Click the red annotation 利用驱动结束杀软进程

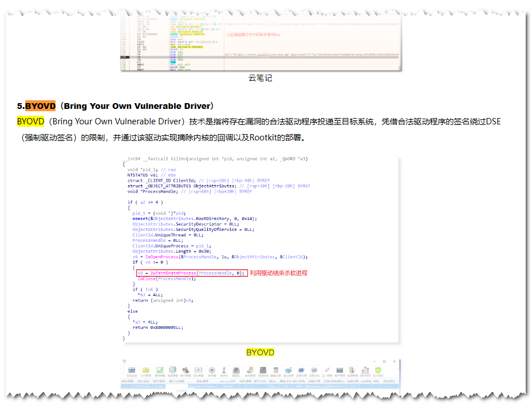[x=278, y=273]
